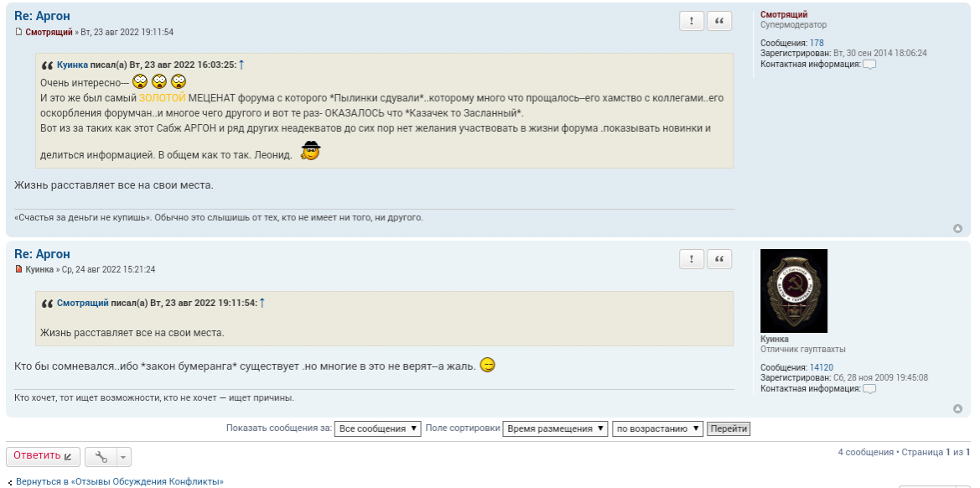Click the squinting smiley in Куинка's post
This screenshot has width=980, height=488.
(x=488, y=365)
